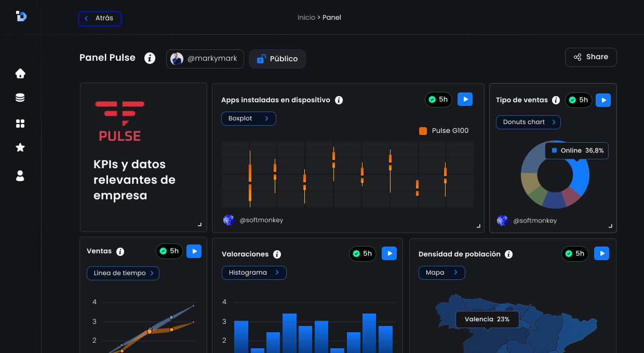Image resolution: width=644 pixels, height=353 pixels.
Task: Click the Atrás back button
Action: pyautogui.click(x=100, y=19)
